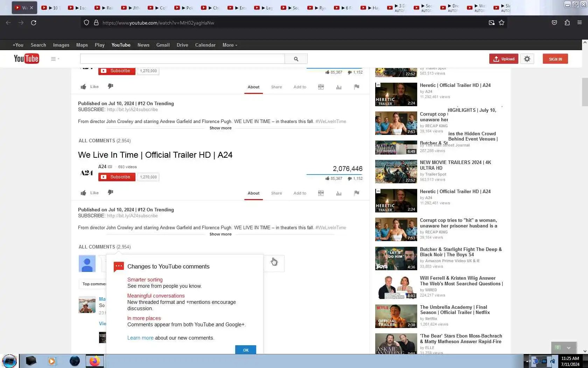This screenshot has height=368, width=588.
Task: Switch to Firefox in the taskbar
Action: pyautogui.click(x=95, y=361)
